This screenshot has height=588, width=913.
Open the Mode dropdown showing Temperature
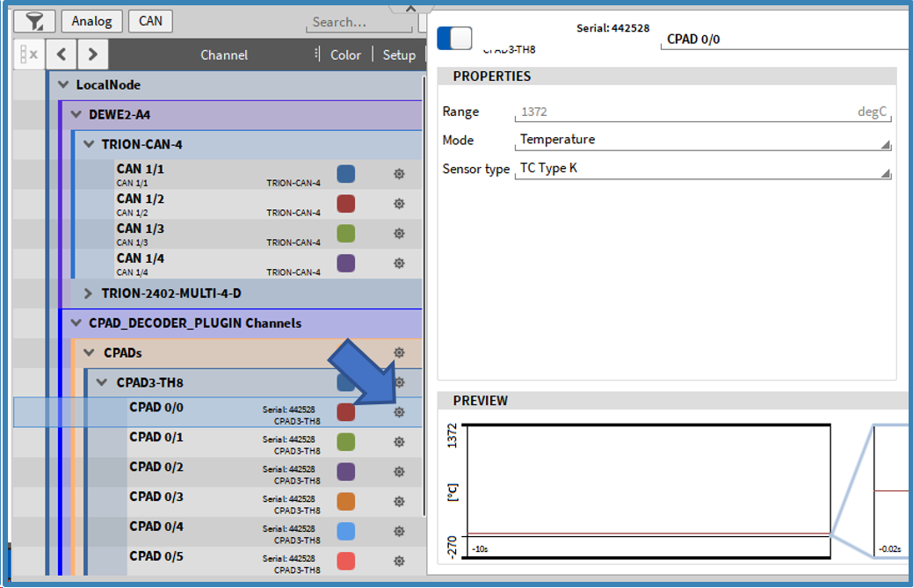(703, 140)
